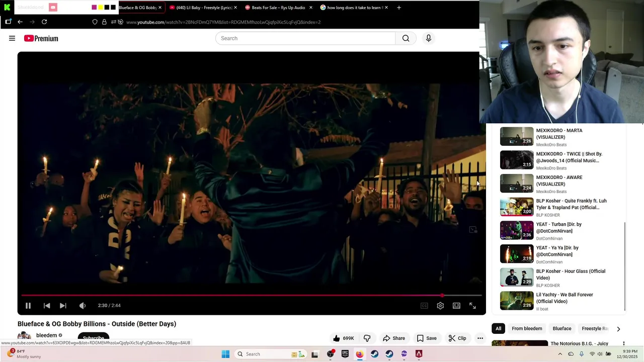Show more filter chips with arrow
The height and width of the screenshot is (362, 644).
pyautogui.click(x=618, y=329)
